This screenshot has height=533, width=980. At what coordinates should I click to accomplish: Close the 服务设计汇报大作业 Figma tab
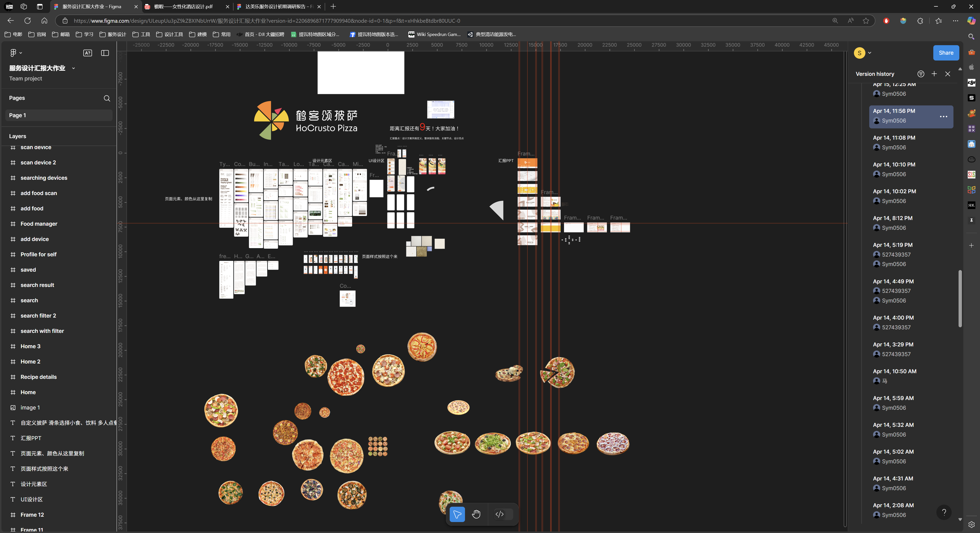[136, 6]
